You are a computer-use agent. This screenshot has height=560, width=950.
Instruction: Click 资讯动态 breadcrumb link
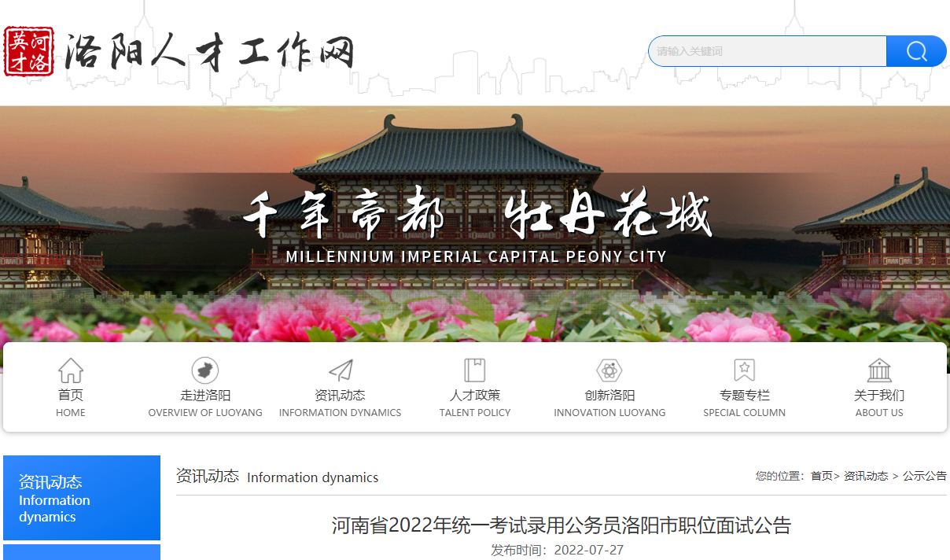click(866, 476)
